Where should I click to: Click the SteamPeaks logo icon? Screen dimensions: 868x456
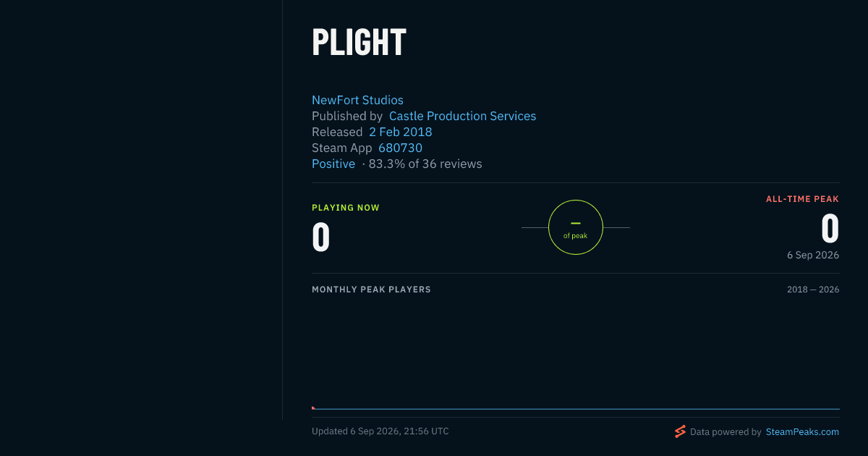pos(680,431)
